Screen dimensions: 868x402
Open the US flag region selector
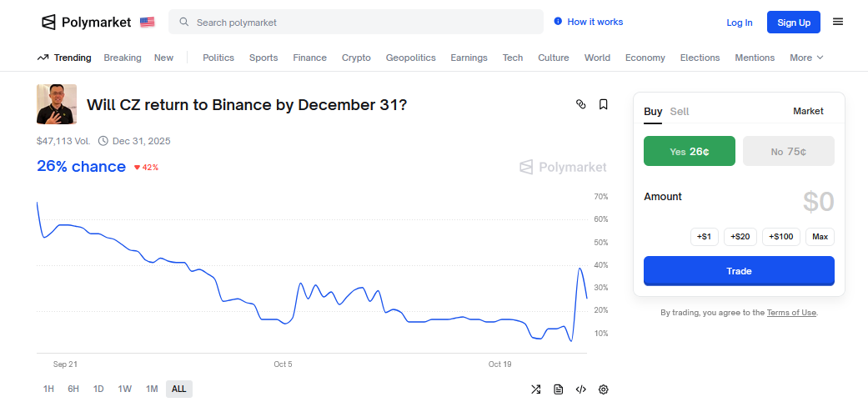point(148,22)
